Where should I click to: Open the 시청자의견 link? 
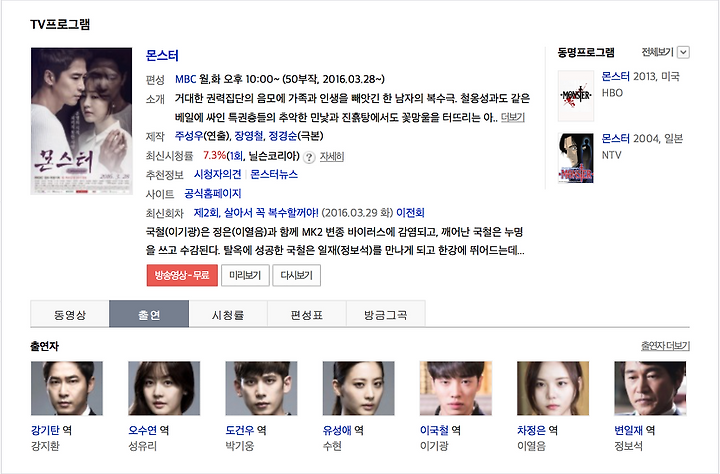click(217, 175)
